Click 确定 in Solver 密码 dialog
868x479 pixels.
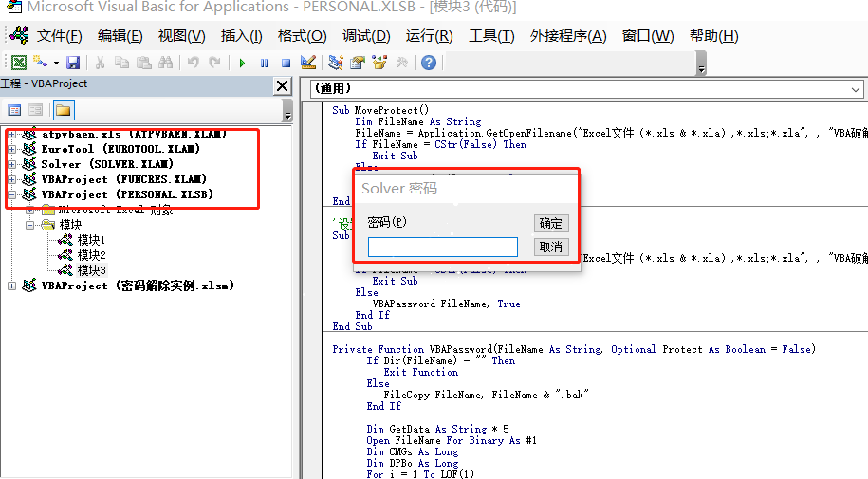(x=551, y=223)
